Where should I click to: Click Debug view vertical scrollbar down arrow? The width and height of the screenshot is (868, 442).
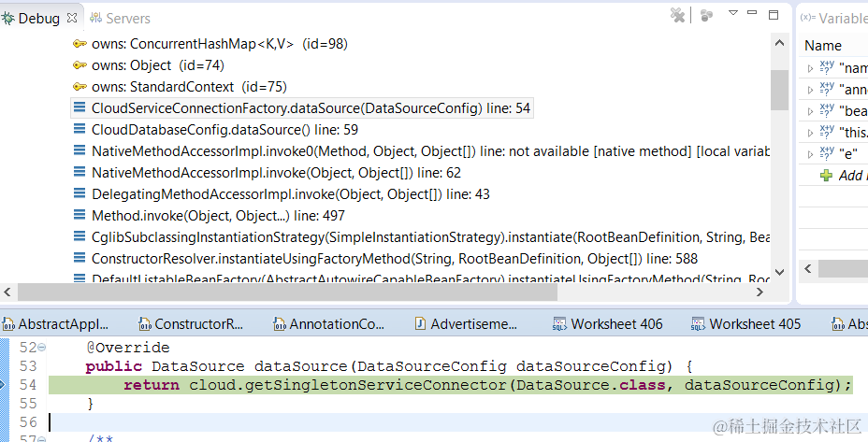(779, 272)
